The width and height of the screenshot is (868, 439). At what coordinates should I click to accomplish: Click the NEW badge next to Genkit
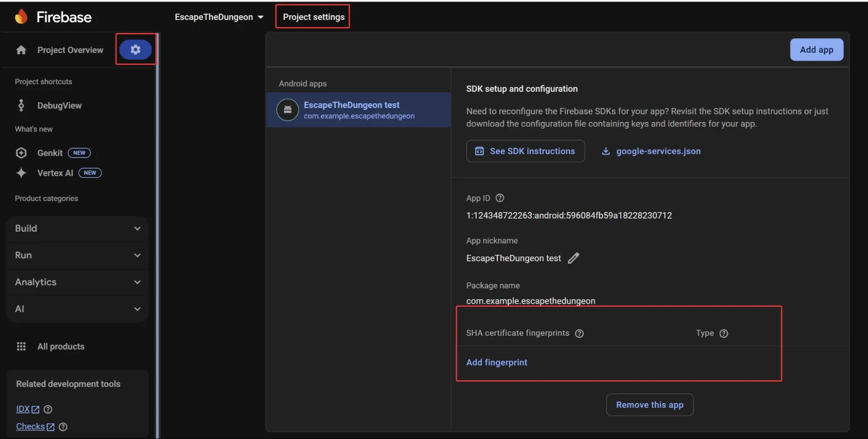pyautogui.click(x=79, y=153)
